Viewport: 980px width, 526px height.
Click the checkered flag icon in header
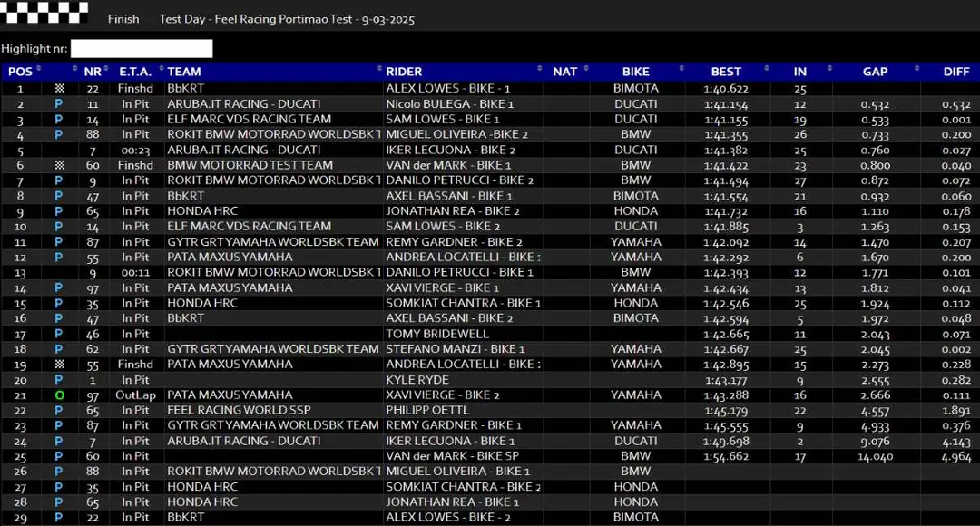[x=44, y=13]
